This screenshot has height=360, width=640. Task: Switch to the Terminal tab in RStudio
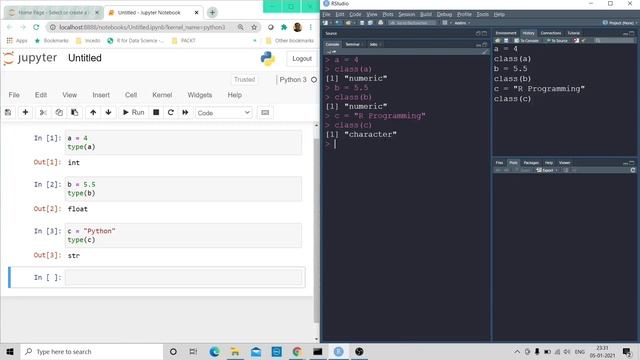point(353,44)
